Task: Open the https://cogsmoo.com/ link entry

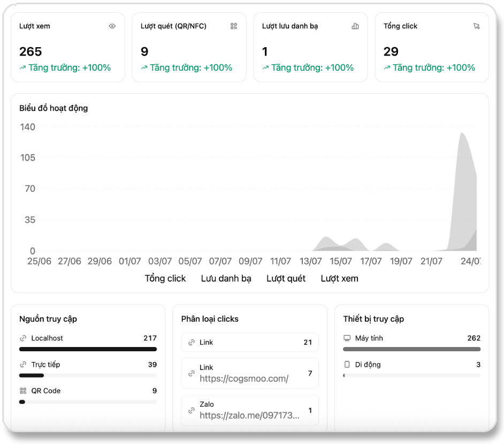Action: point(250,373)
